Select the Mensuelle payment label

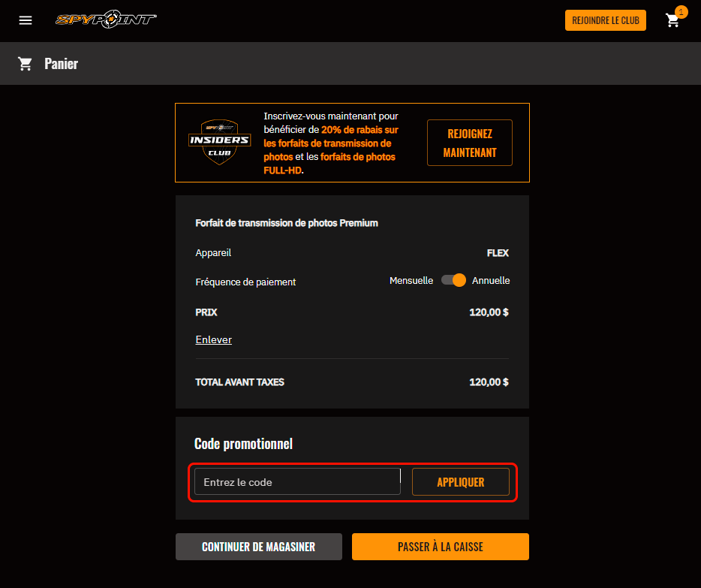pyautogui.click(x=411, y=280)
